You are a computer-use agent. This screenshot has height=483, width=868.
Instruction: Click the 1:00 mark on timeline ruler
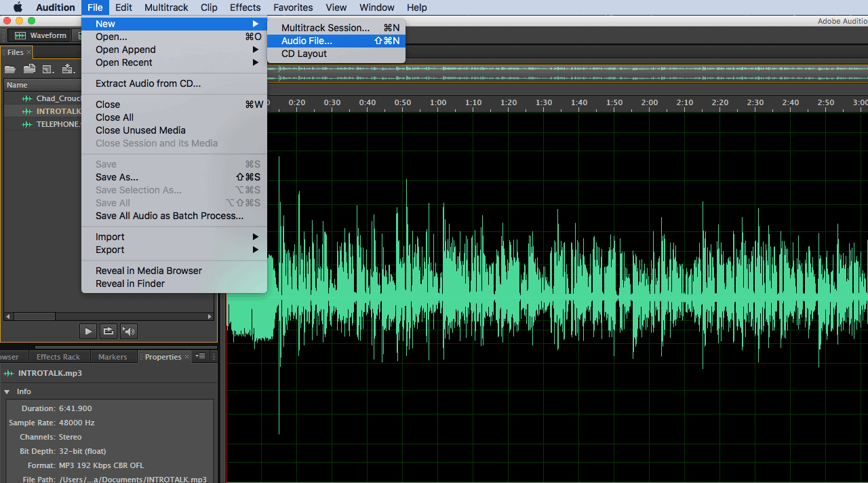pos(438,102)
